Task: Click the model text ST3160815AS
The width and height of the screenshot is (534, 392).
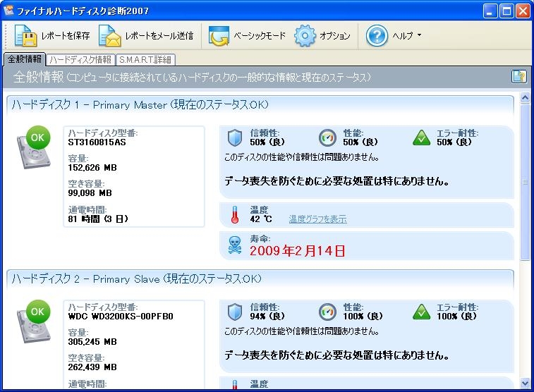Action: coord(97,142)
